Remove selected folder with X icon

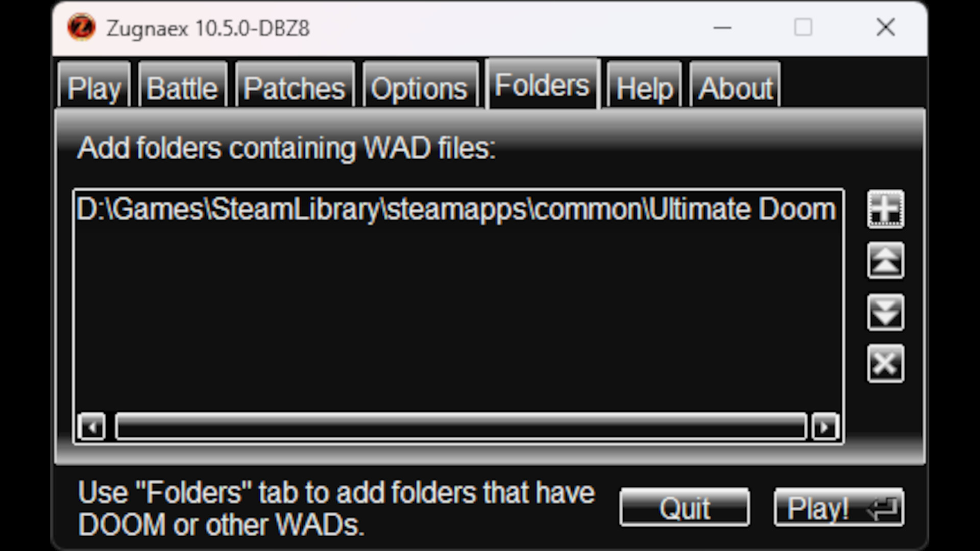[886, 364]
